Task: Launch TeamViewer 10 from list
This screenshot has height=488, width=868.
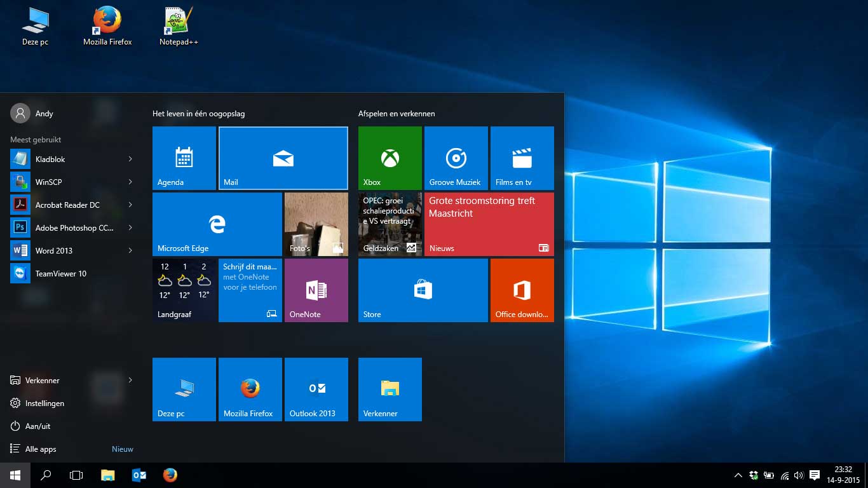Action: click(71, 274)
